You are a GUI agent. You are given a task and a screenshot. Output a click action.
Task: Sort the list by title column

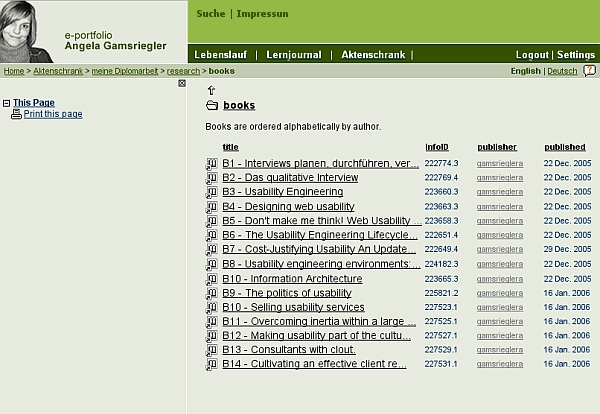tap(230, 147)
